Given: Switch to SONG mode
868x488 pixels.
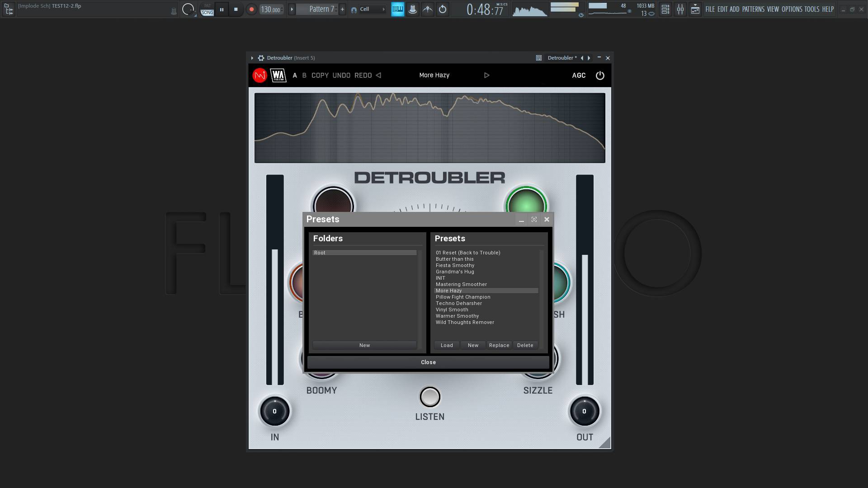Looking at the screenshot, I should [207, 13].
